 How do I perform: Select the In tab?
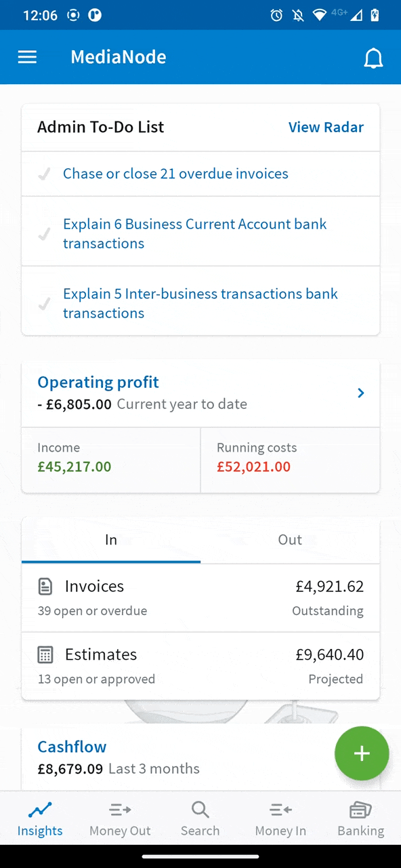111,540
